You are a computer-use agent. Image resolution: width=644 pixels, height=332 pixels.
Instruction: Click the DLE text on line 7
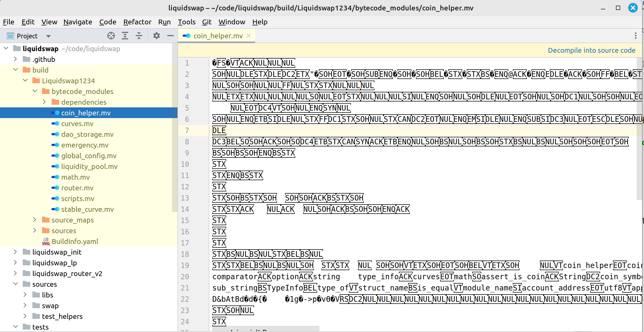coord(219,130)
